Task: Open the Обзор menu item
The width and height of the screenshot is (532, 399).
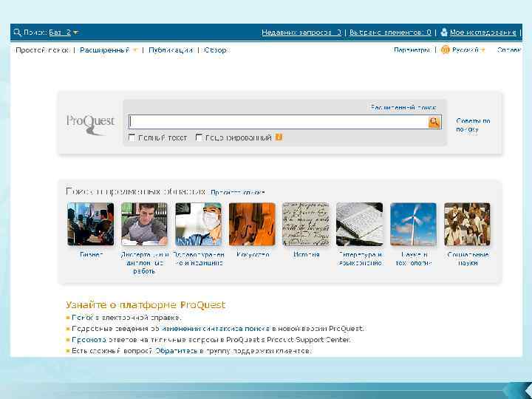Action: pos(216,50)
